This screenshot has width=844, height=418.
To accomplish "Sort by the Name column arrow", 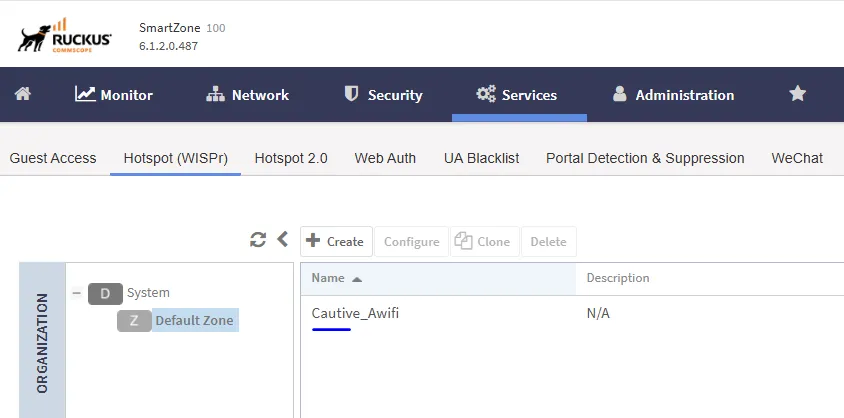I will coord(357,279).
